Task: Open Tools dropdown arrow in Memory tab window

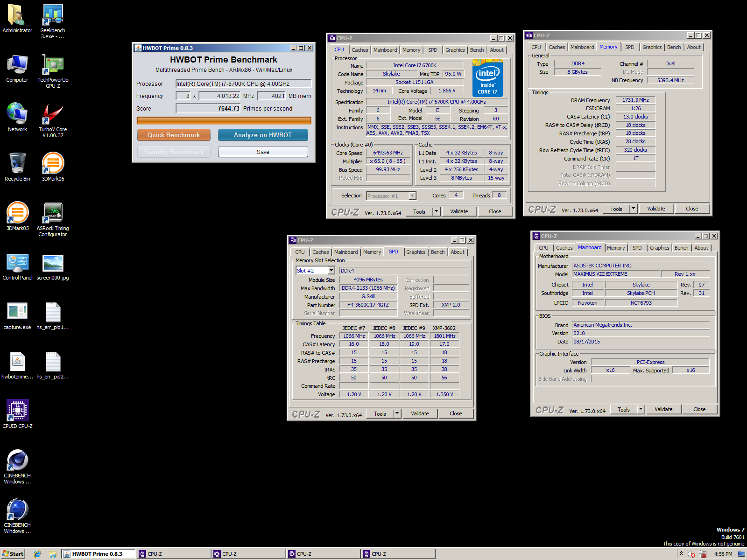Action: click(633, 209)
